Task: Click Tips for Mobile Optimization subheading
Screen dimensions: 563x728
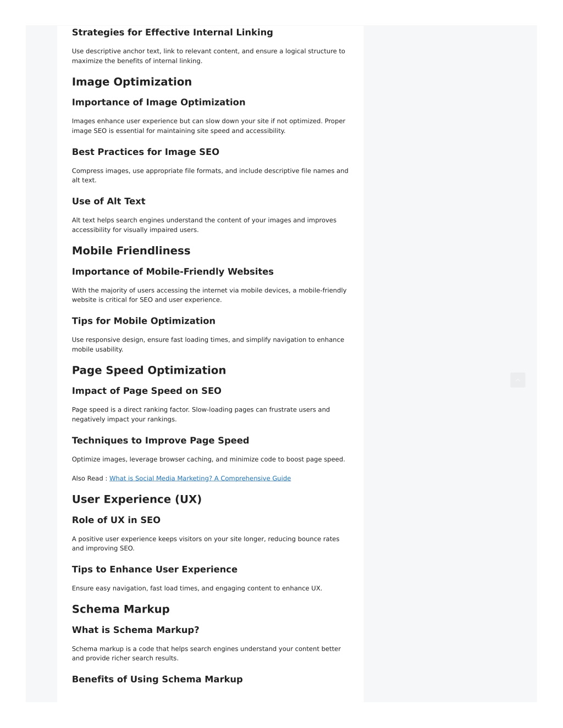Action: (143, 321)
